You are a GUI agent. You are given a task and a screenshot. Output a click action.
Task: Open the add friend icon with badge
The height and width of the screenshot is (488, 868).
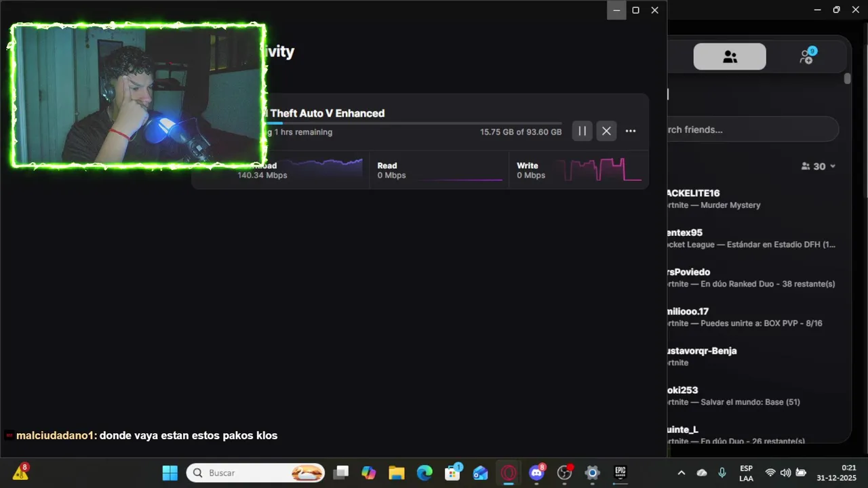point(807,56)
